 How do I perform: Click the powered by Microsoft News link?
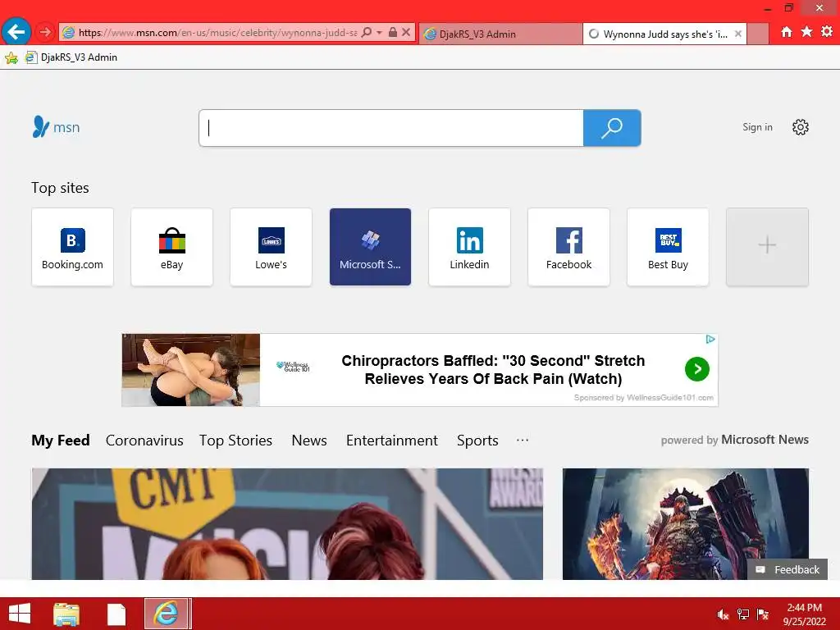pyautogui.click(x=734, y=440)
